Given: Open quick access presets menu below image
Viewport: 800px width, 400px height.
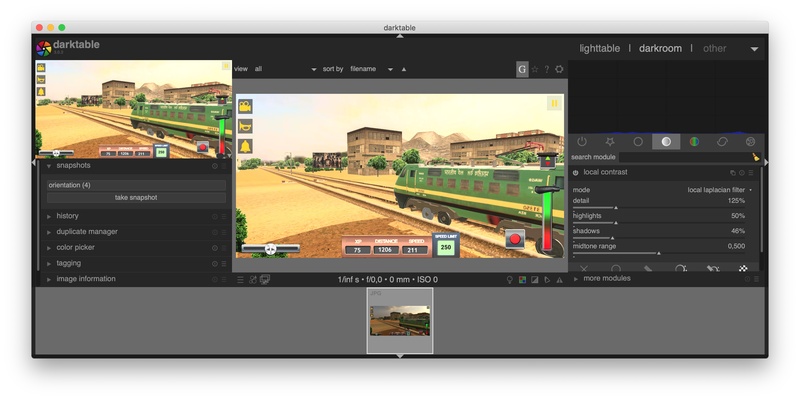Looking at the screenshot, I should [240, 280].
